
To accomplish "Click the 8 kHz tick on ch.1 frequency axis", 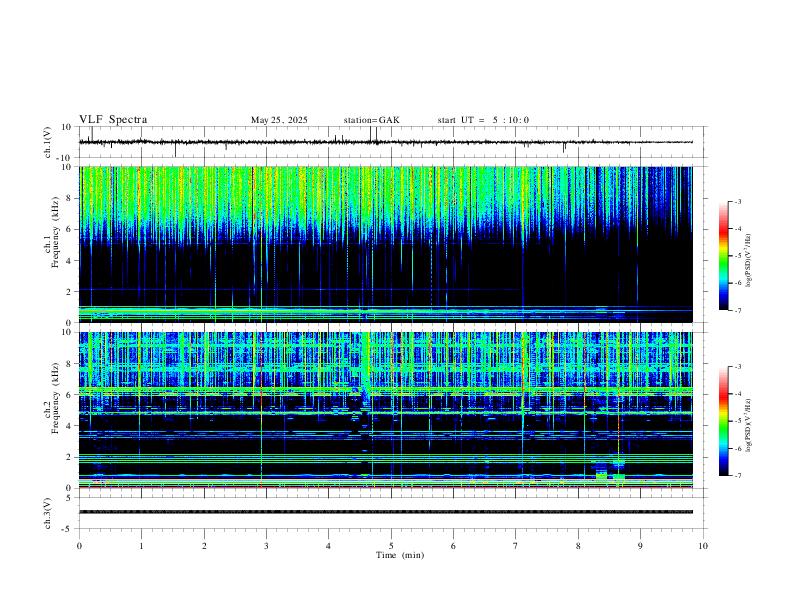I will 69,198.
